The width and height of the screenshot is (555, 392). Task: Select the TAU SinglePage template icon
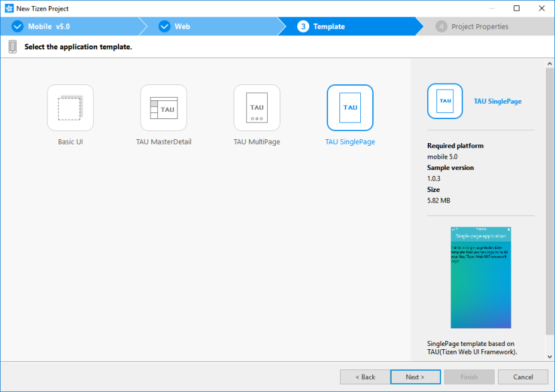coord(349,108)
